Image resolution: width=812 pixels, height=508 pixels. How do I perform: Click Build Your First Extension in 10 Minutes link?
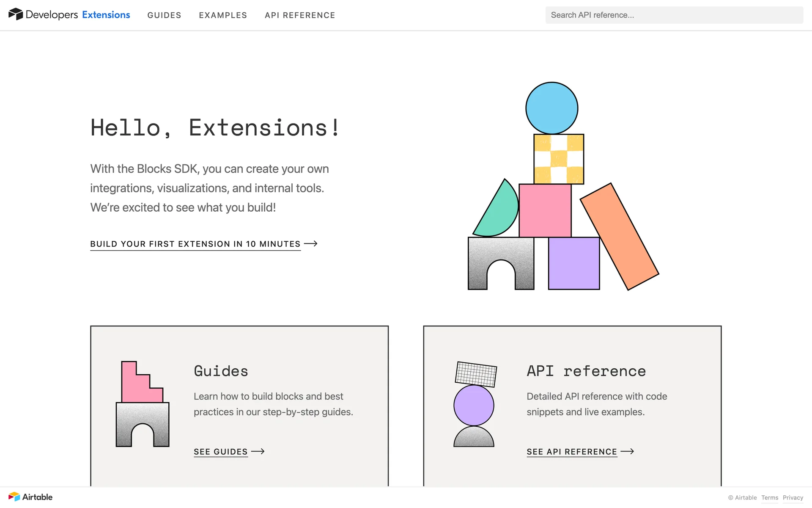click(195, 244)
